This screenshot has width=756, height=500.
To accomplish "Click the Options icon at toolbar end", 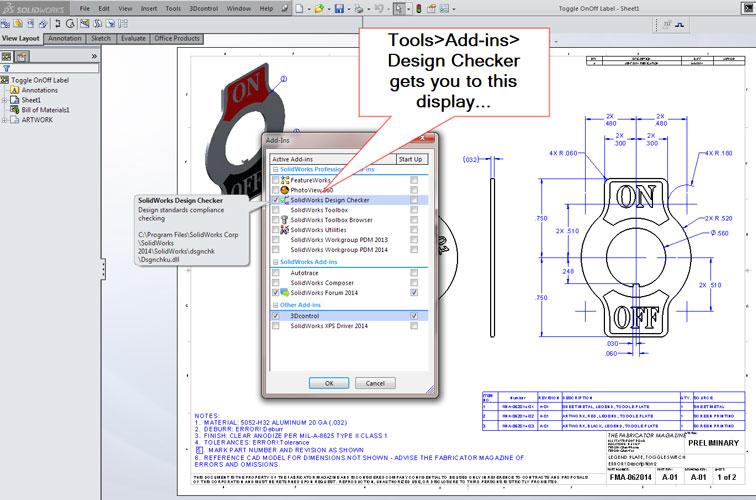I will click(x=444, y=8).
